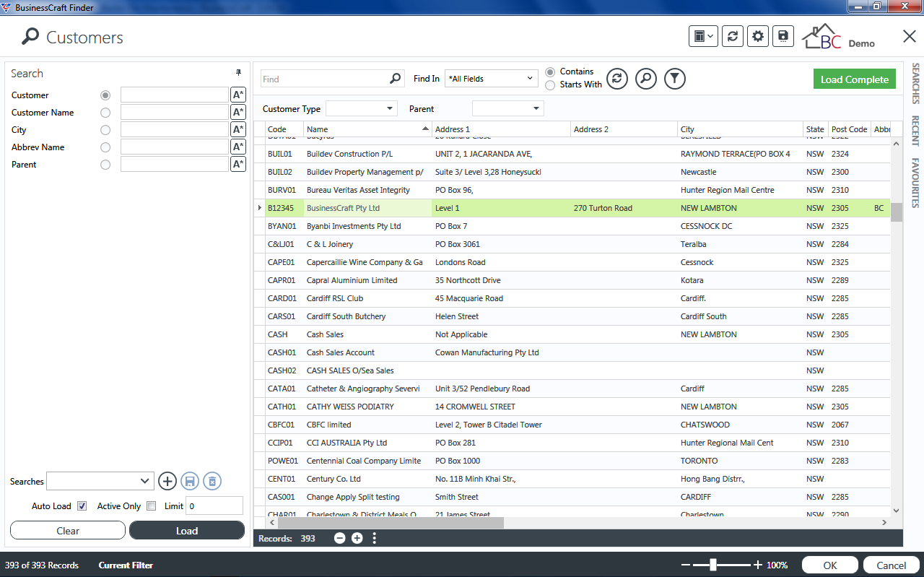Click the round search magnifier icon
Image resolution: width=924 pixels, height=577 pixels.
pos(646,79)
